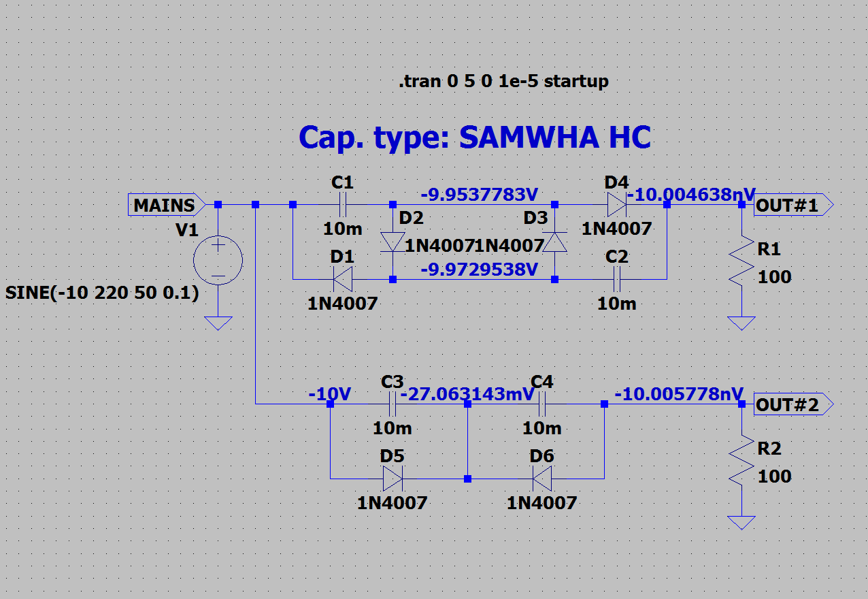Click the Cap. type: SAMWHA HC comment
Viewport: 868px width, 599px height.
475,137
